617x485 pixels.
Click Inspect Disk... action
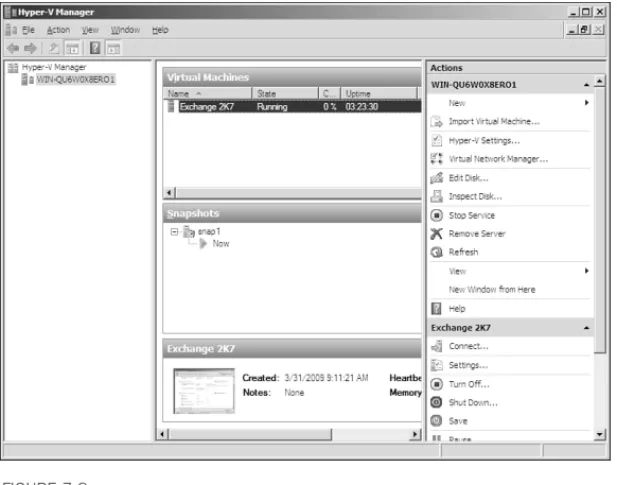pyautogui.click(x=475, y=196)
